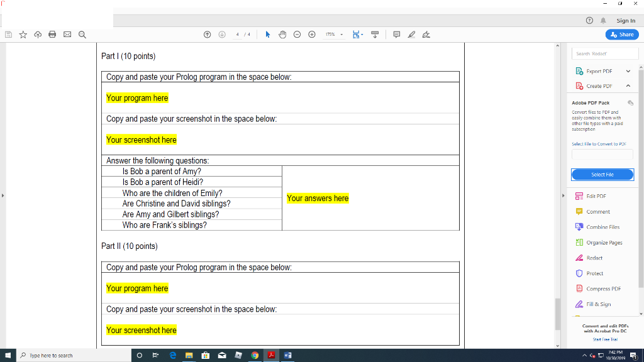644x362 pixels.
Task: Toggle reading mode view
Action: (375, 35)
